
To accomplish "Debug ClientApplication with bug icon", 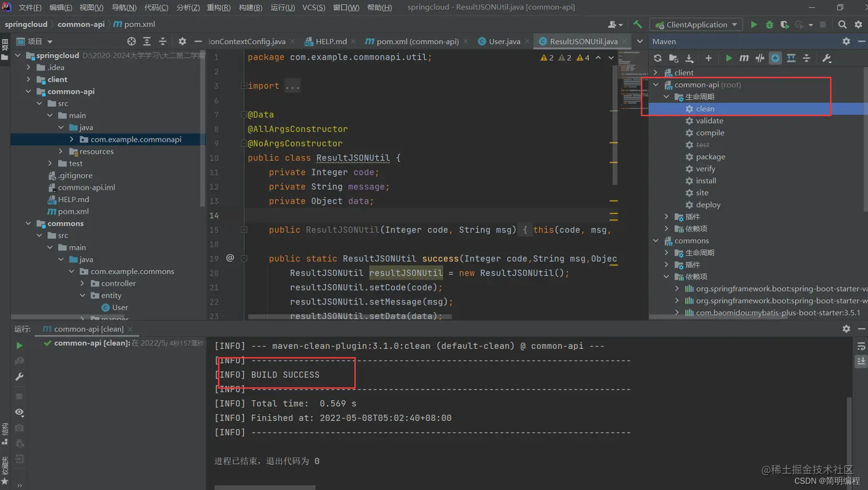I will 769,25.
